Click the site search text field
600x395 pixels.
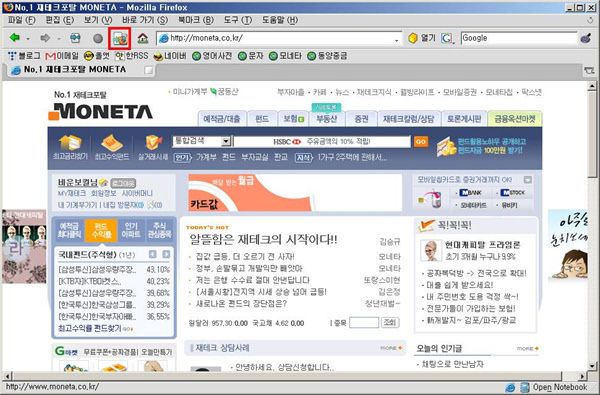(322, 142)
